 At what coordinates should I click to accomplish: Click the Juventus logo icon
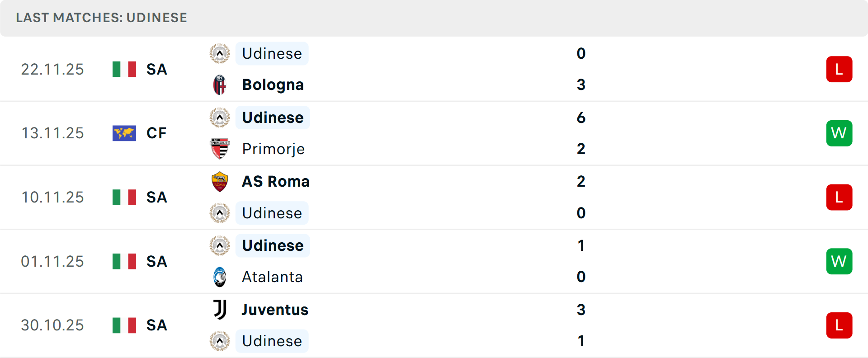pyautogui.click(x=220, y=310)
